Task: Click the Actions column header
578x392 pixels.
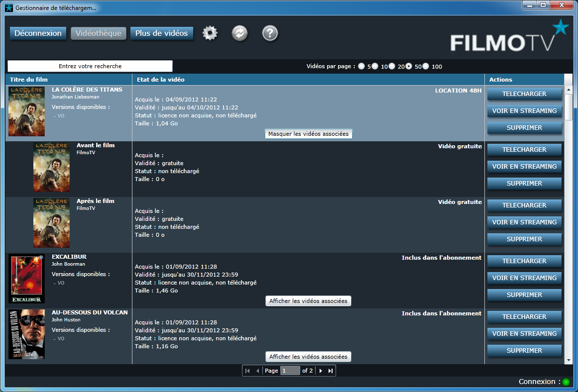Action: click(x=524, y=80)
